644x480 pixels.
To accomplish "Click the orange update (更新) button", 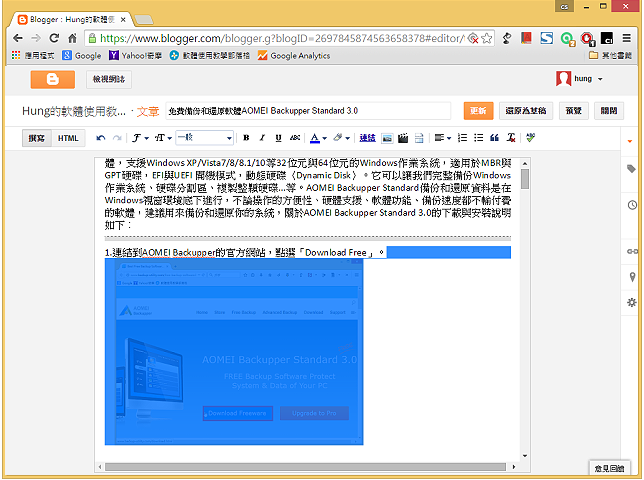I will 478,111.
